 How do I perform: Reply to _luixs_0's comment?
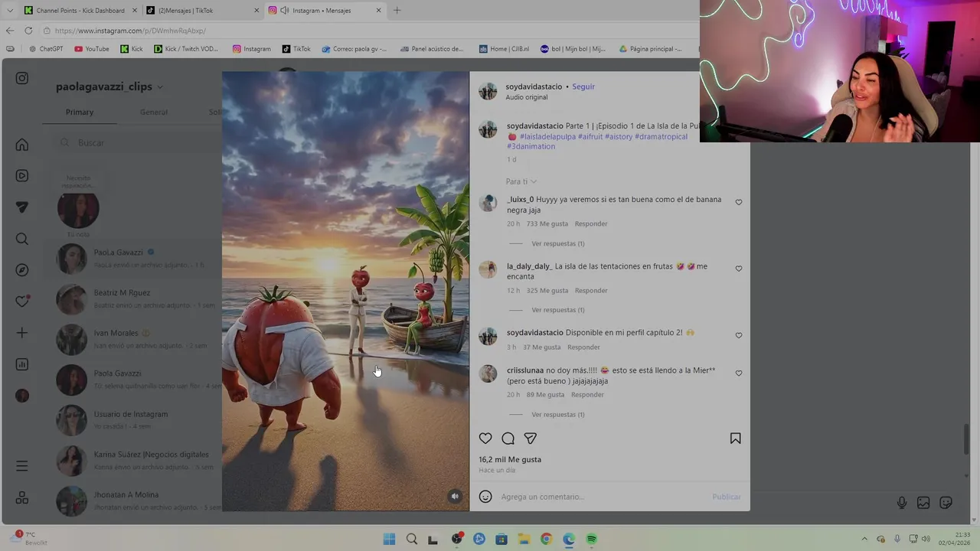[591, 223]
